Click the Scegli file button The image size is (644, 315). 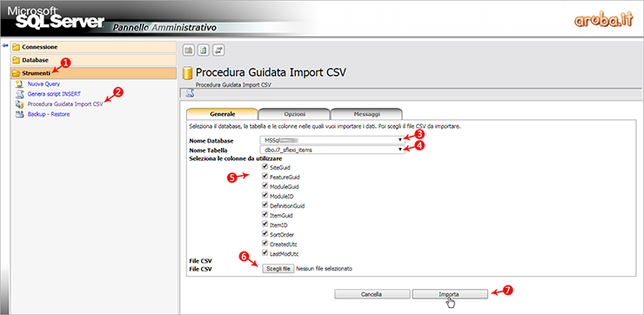[278, 269]
